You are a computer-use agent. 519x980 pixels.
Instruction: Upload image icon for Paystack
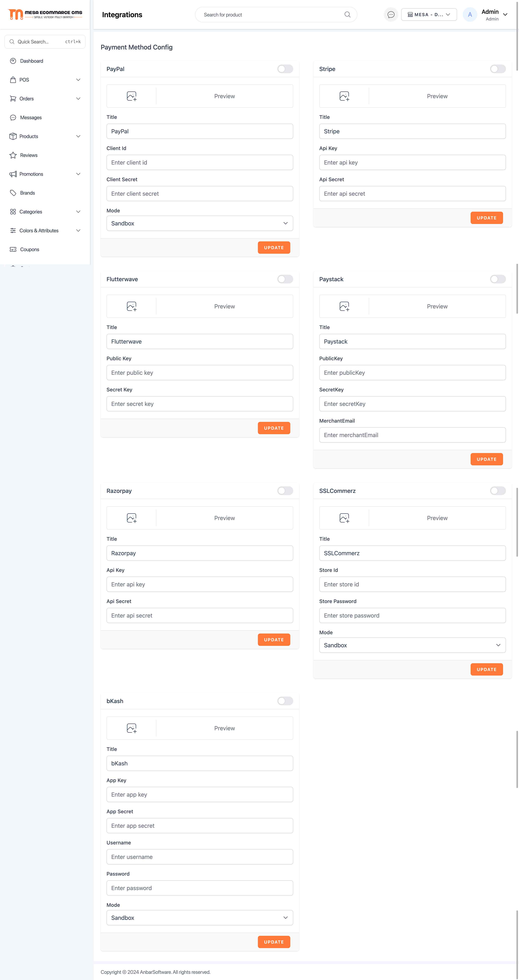point(344,306)
